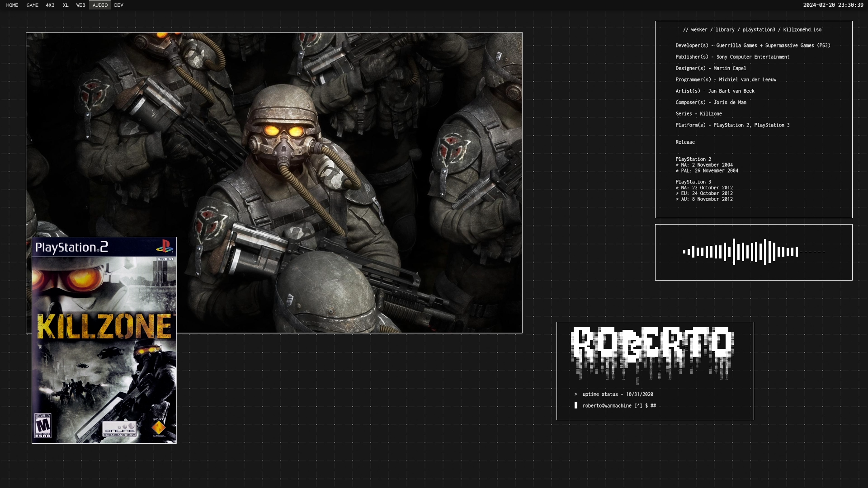Screen dimensions: 868x488
Task: Select the EU: 24 October 2012 line
Action: 704,193
